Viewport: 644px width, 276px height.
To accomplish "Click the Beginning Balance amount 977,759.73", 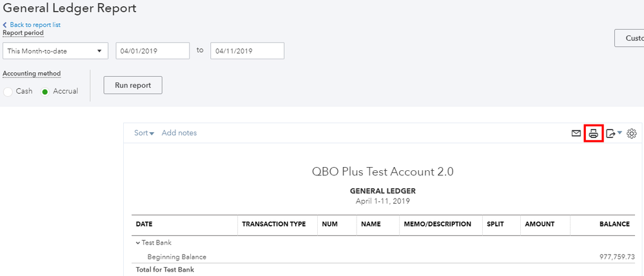I will (x=610, y=257).
